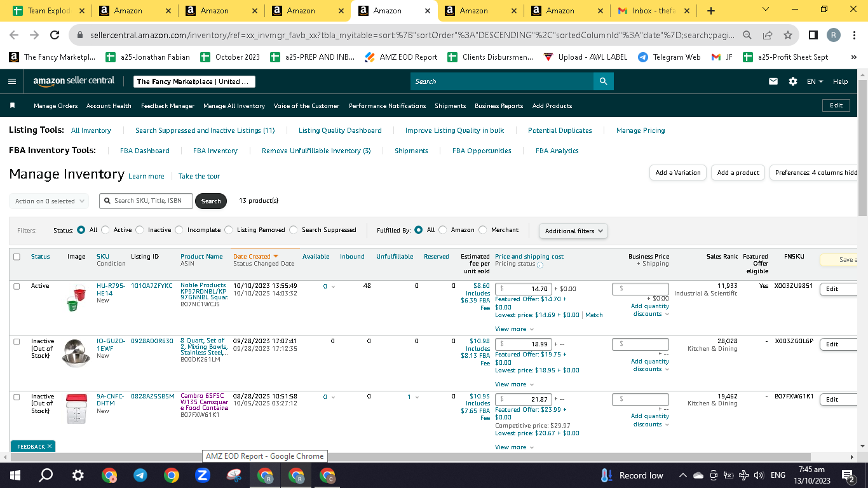Click the bookmark flag icon in nav bar
868x488 pixels.
(x=12, y=105)
